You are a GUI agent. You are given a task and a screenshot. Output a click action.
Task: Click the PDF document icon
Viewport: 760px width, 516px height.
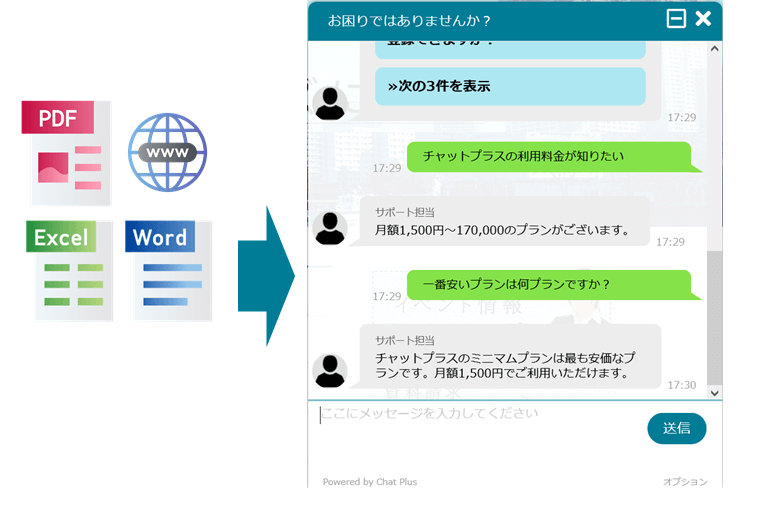pyautogui.click(x=66, y=153)
